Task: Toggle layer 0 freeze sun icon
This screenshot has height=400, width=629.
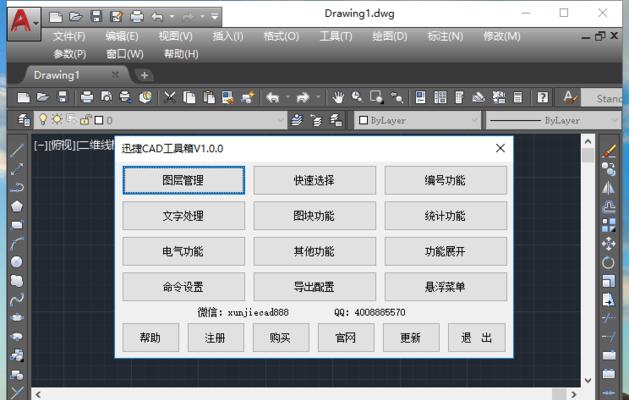Action: pos(57,119)
